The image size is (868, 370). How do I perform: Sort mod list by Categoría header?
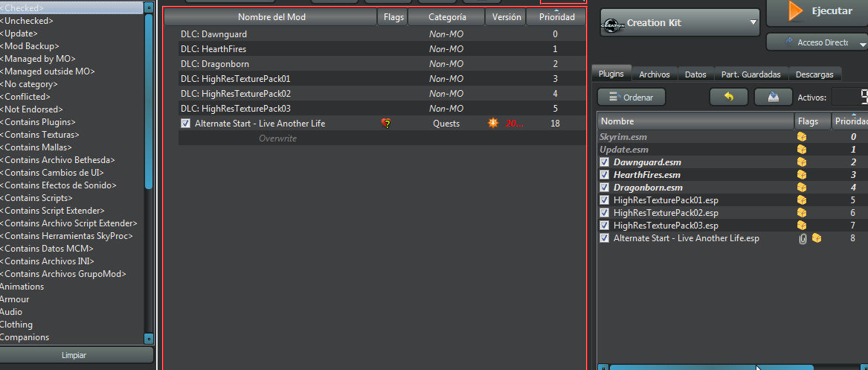pos(447,17)
